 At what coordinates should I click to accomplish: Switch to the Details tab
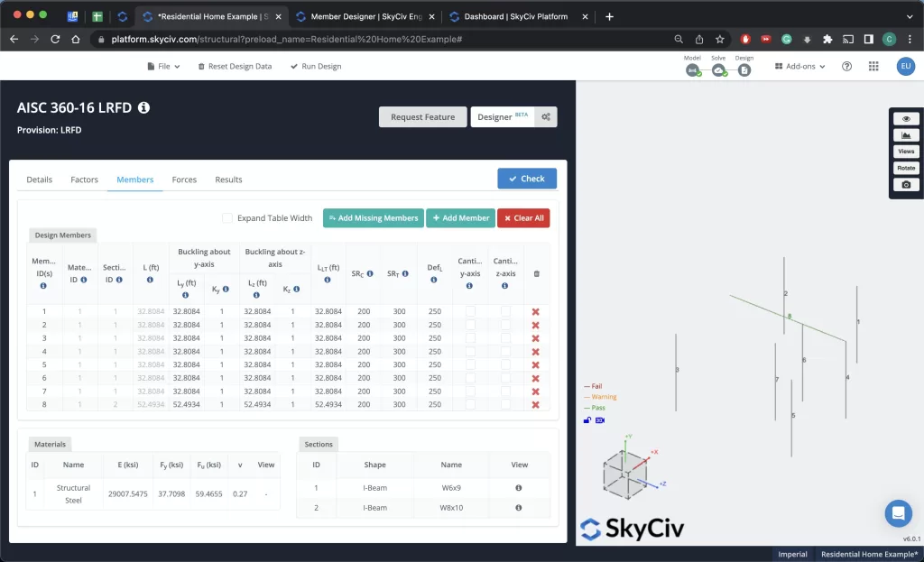point(40,180)
